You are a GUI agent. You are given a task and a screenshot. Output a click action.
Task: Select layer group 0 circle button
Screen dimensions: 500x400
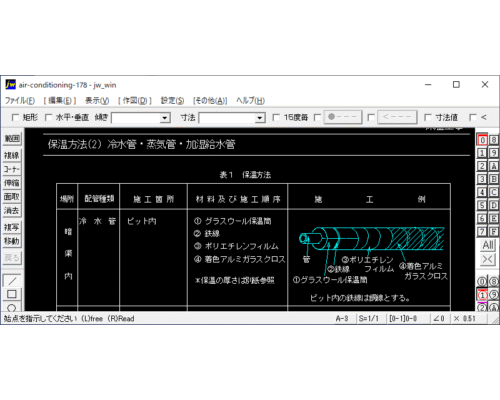(x=482, y=282)
